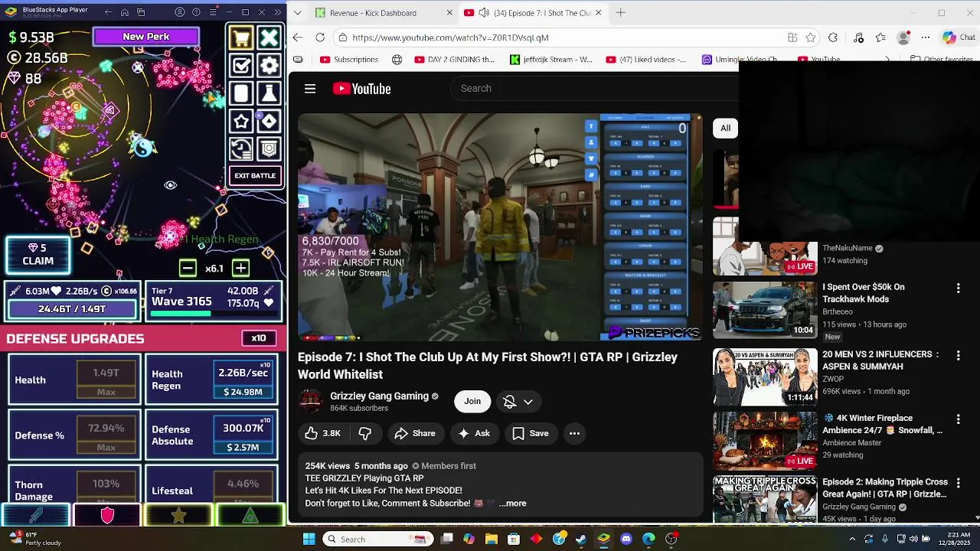Open the game shop cart icon
The height and width of the screenshot is (551, 980).
point(241,38)
